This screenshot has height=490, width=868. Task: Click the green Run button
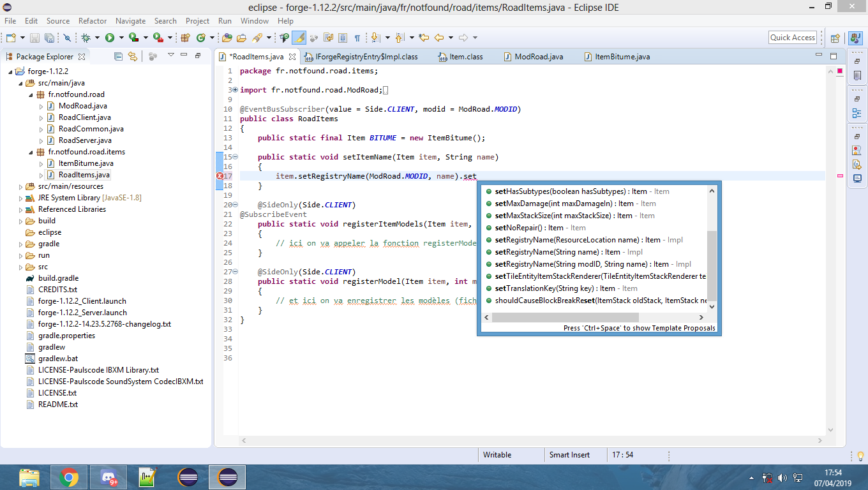pyautogui.click(x=109, y=38)
